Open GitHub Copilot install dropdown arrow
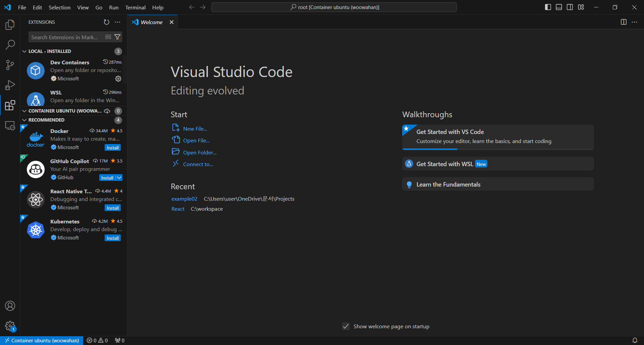 [119, 178]
